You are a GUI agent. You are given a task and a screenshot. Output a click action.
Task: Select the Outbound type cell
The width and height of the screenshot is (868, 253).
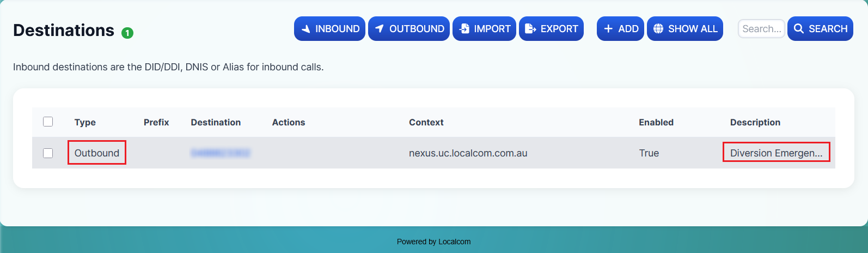[x=97, y=153]
